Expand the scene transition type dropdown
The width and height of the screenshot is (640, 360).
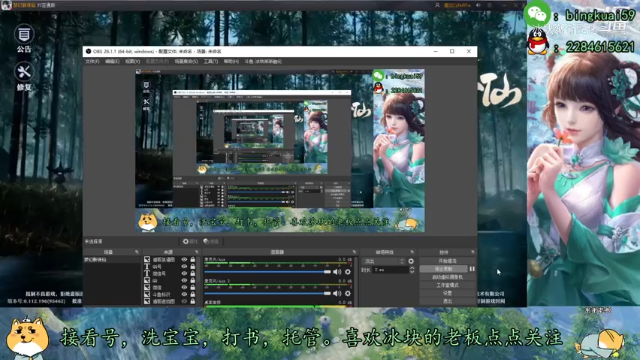[x=383, y=261]
